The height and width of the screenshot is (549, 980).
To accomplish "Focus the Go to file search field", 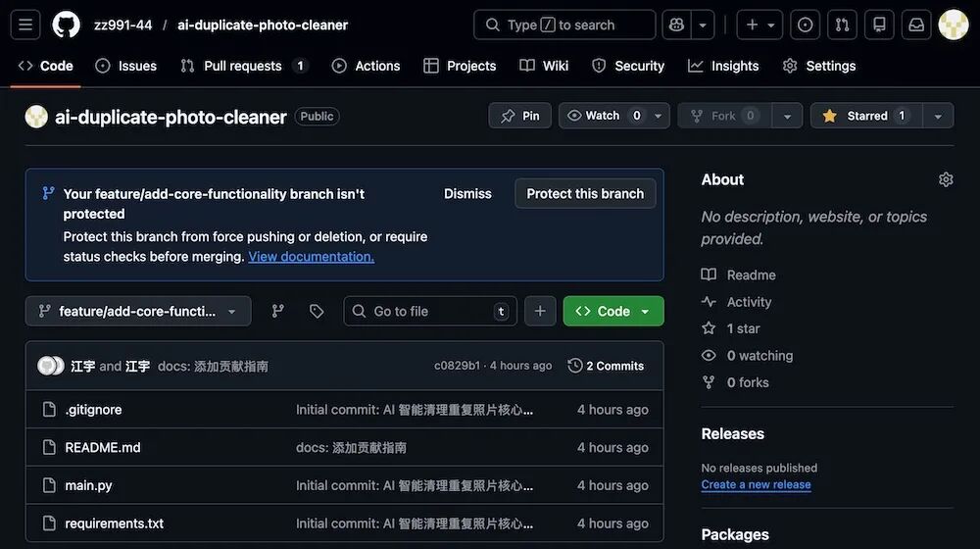I will (430, 311).
